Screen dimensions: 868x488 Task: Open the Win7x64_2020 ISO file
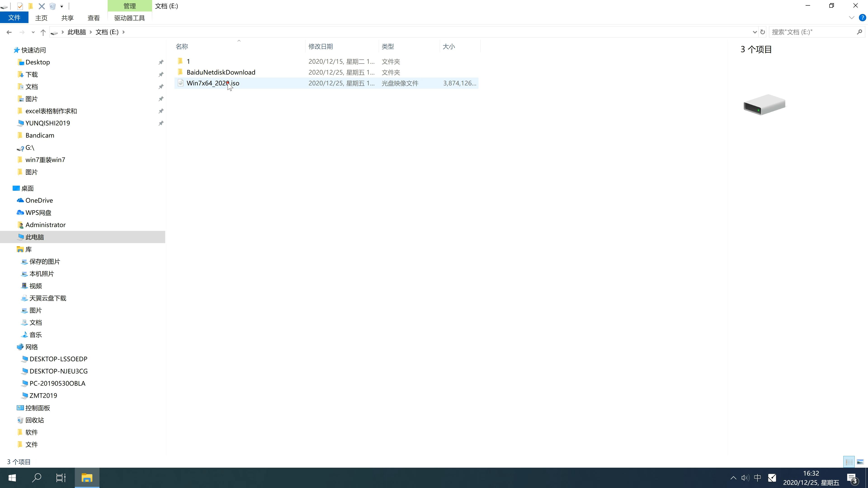(x=213, y=83)
